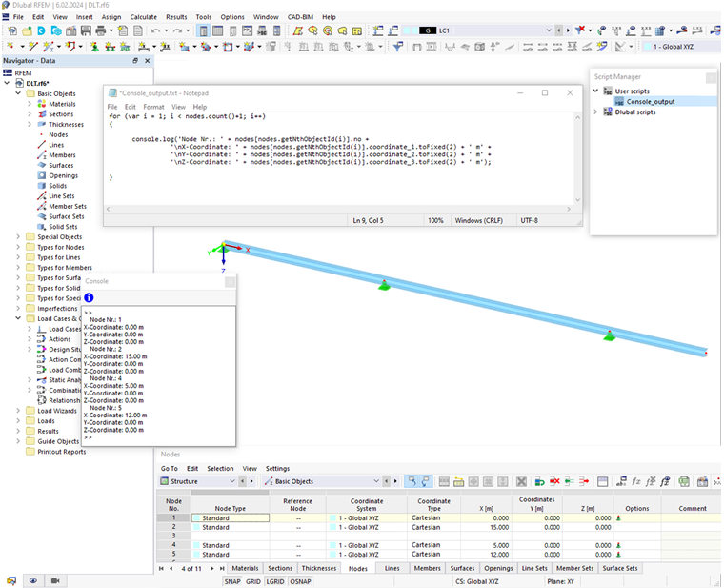Click the eye display navigator icon
Screen dimensions: 724x588
point(33,580)
